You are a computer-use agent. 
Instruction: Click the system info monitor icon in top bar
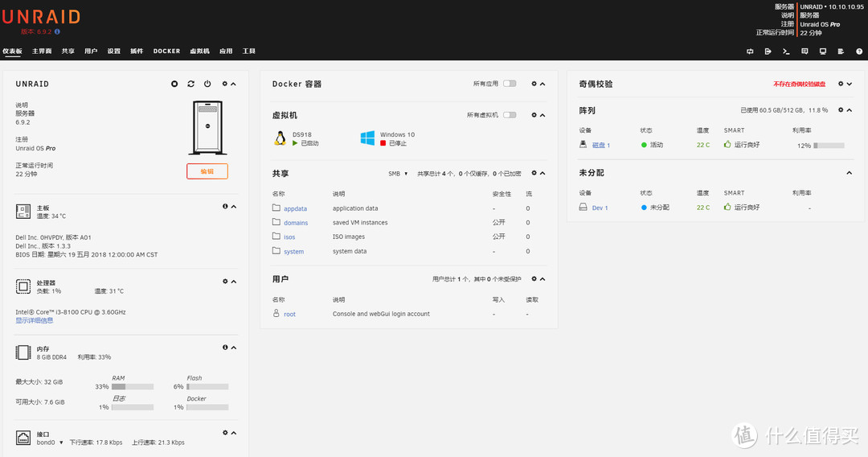[823, 51]
